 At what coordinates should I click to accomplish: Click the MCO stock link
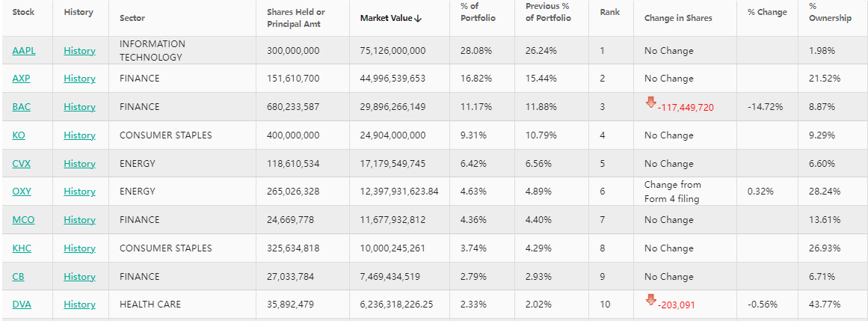tap(23, 220)
